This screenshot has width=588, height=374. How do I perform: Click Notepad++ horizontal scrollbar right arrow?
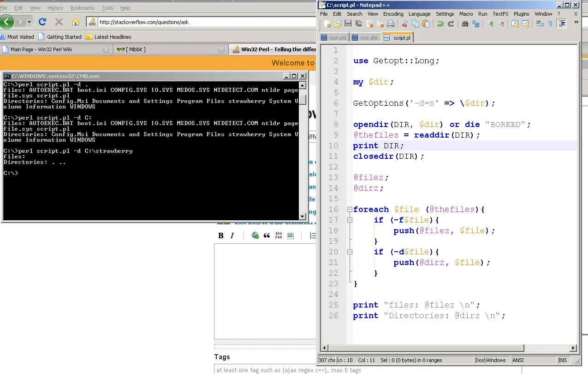(573, 348)
